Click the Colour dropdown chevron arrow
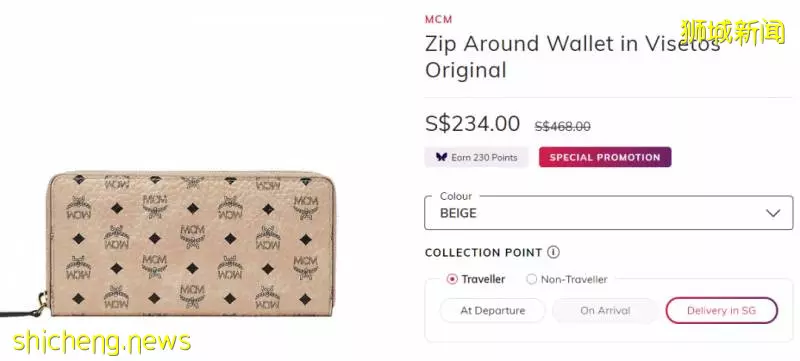 click(773, 213)
